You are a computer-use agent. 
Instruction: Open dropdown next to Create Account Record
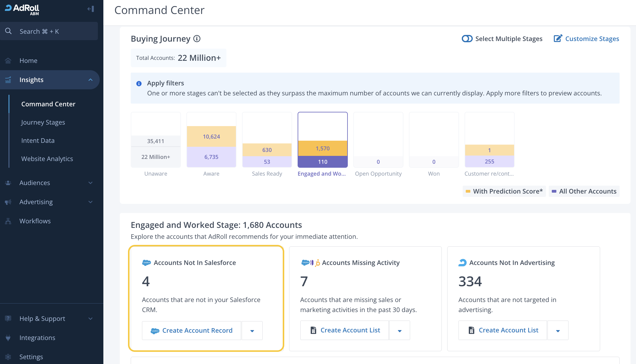click(252, 331)
